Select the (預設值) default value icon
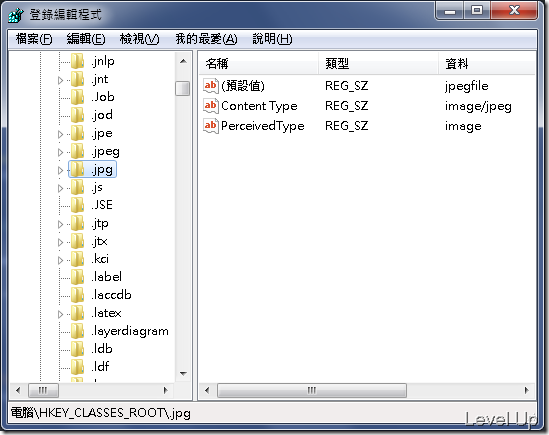The height and width of the screenshot is (435, 549). (211, 85)
